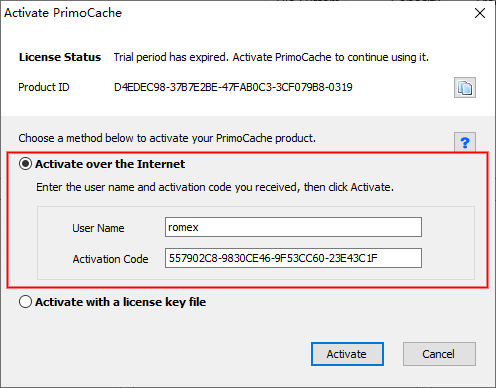Viewport: 496px width, 388px height.
Task: Click the bold License Status heading
Action: pyautogui.click(x=60, y=57)
